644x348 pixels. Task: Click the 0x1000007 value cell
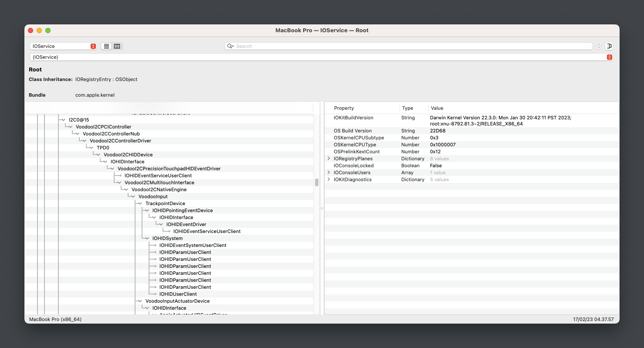coord(443,145)
